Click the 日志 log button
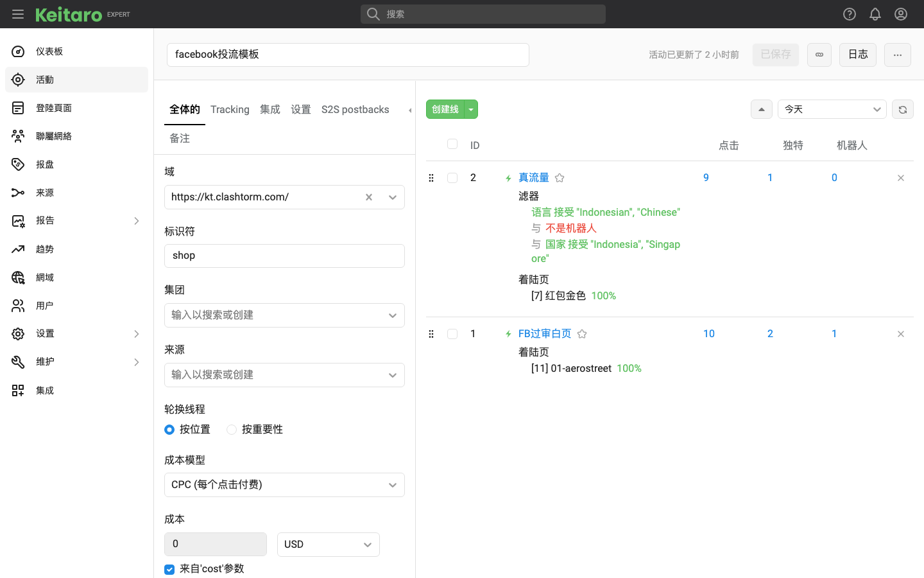The height and width of the screenshot is (578, 924). point(858,55)
